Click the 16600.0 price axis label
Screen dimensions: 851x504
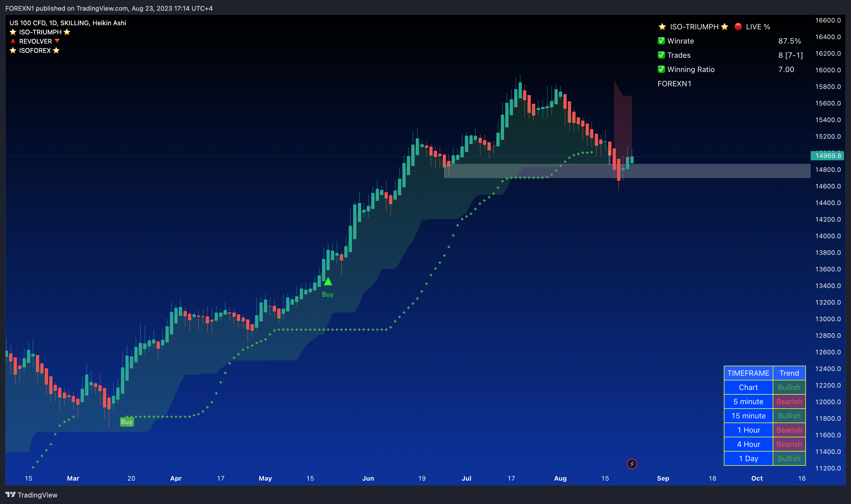click(x=828, y=20)
